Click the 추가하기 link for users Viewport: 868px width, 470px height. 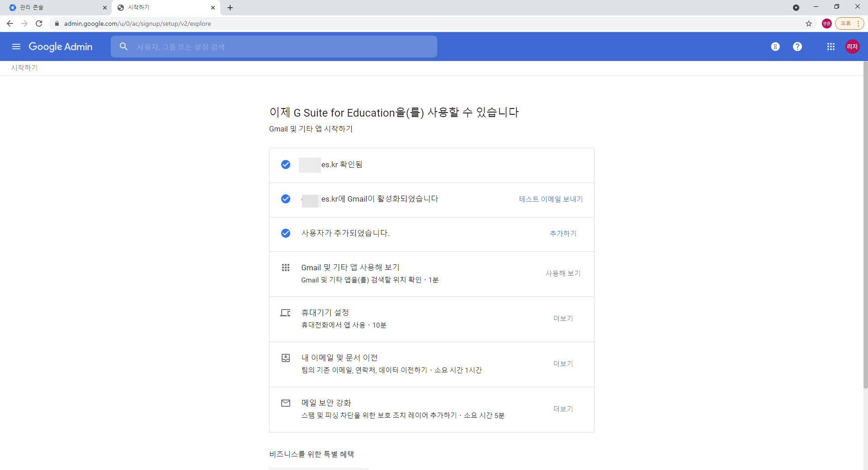(563, 234)
